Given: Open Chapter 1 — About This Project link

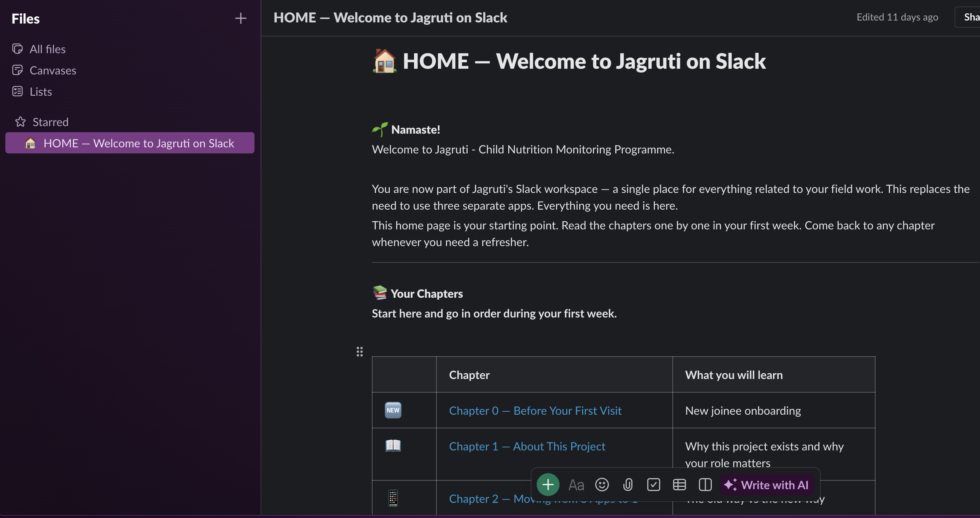Looking at the screenshot, I should pyautogui.click(x=527, y=446).
